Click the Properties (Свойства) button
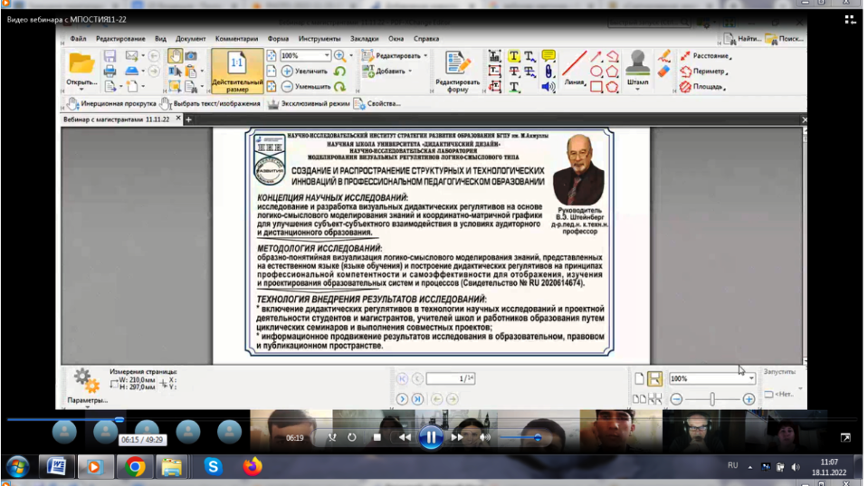 [x=377, y=104]
